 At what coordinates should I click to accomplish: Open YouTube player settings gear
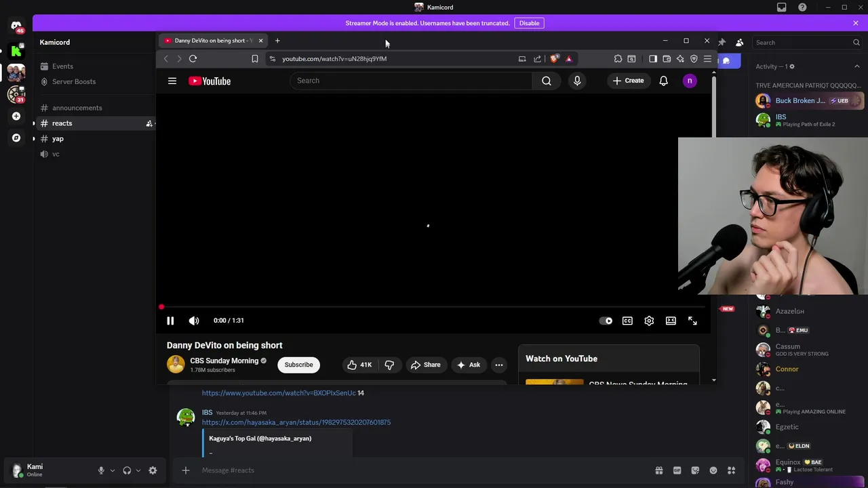[x=649, y=321]
